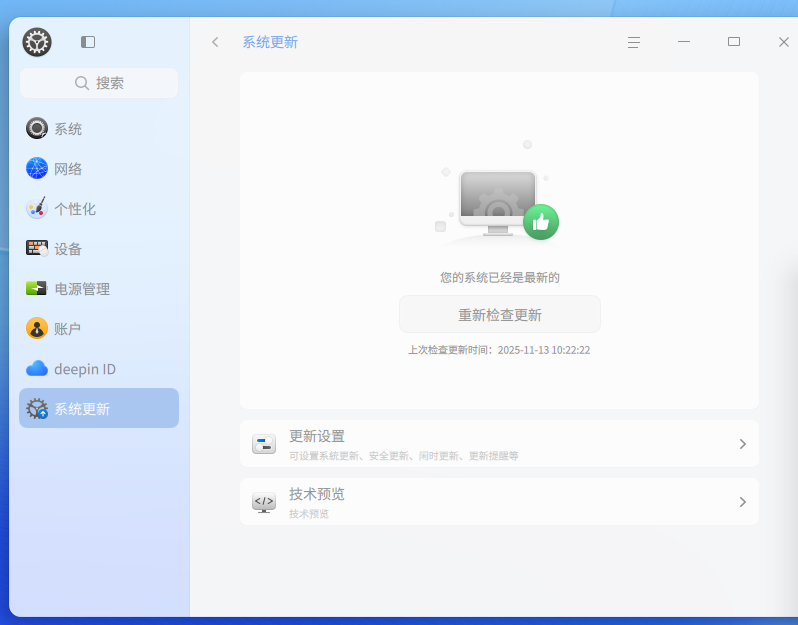Maximize the control center window
This screenshot has height=625, width=798.
coord(734,42)
